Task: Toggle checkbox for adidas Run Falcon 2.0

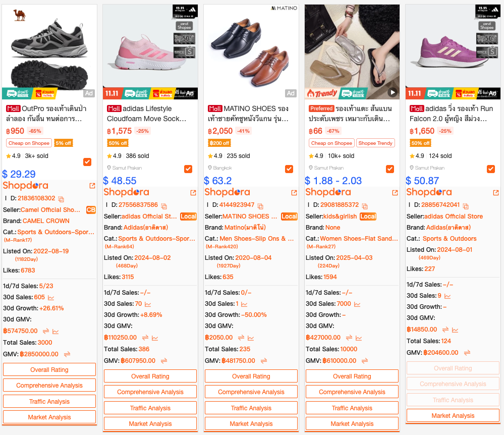Action: pos(491,169)
